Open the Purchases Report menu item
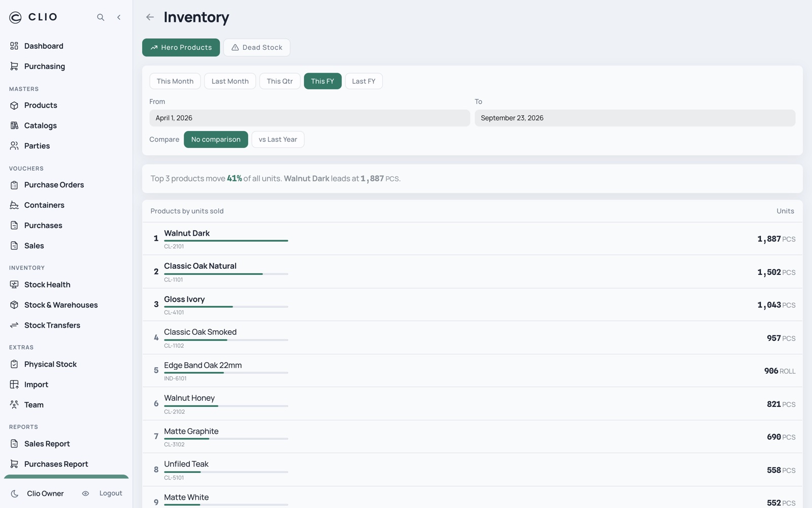Screen dimensions: 812x508 click(66, 464)
